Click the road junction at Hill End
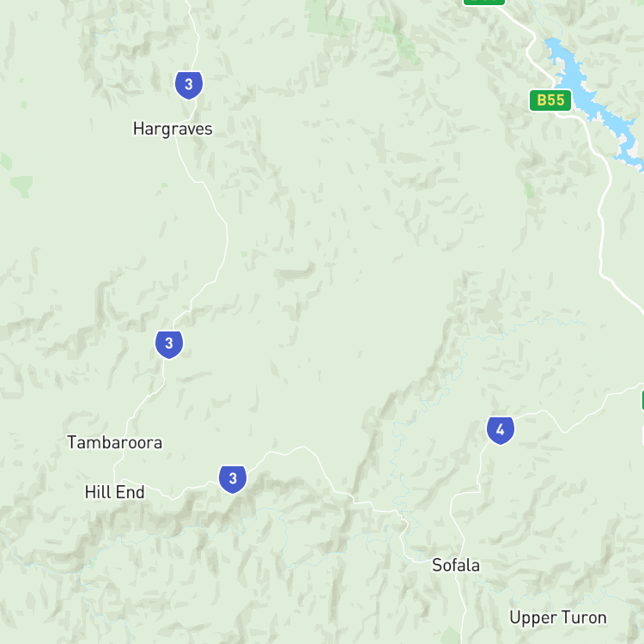The width and height of the screenshot is (644, 644). click(114, 480)
